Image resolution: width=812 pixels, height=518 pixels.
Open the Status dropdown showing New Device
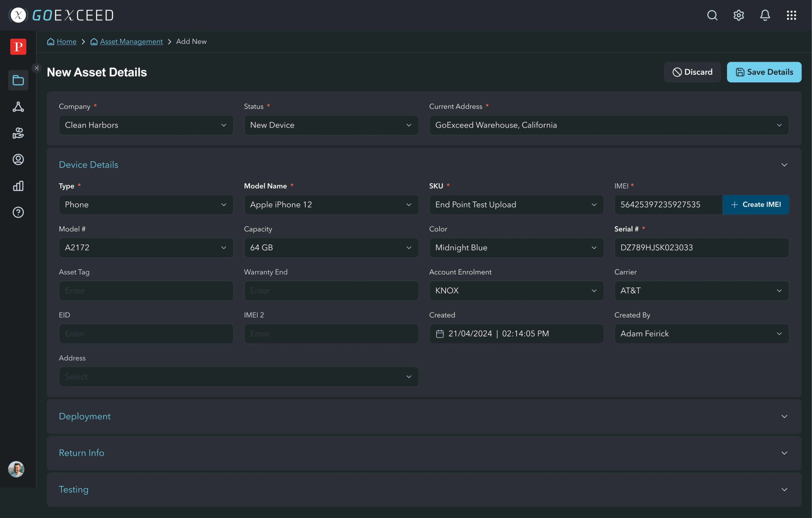[x=331, y=125]
